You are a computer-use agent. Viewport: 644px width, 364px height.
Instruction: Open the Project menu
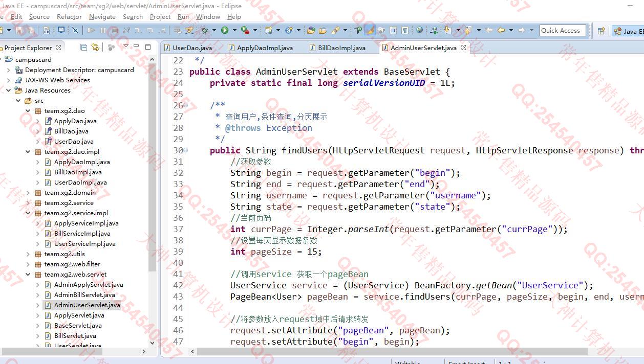[x=160, y=16]
